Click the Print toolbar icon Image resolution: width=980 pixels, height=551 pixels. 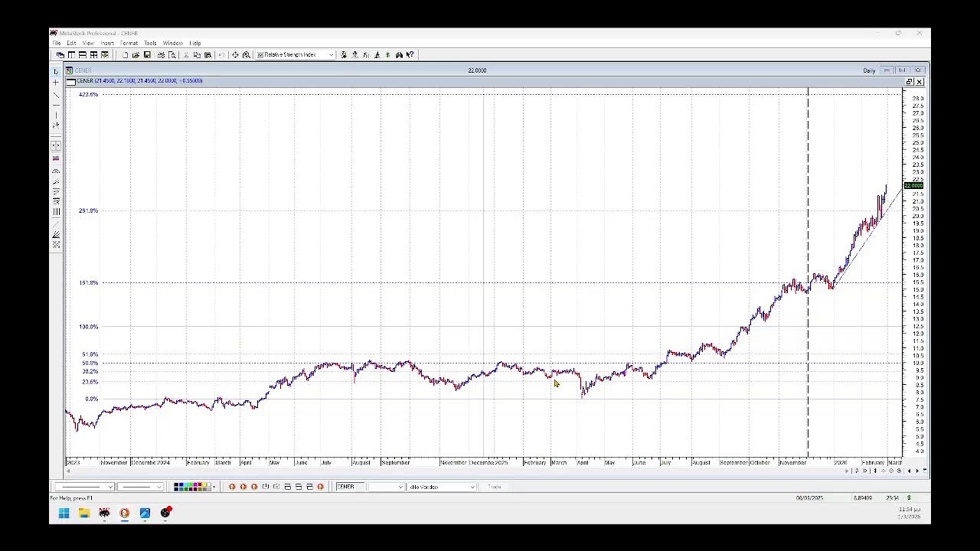(x=161, y=55)
